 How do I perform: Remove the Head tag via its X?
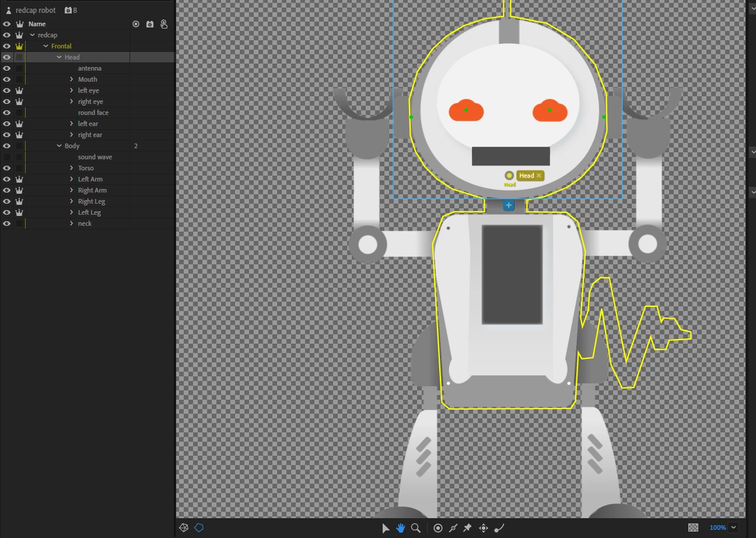pos(539,176)
